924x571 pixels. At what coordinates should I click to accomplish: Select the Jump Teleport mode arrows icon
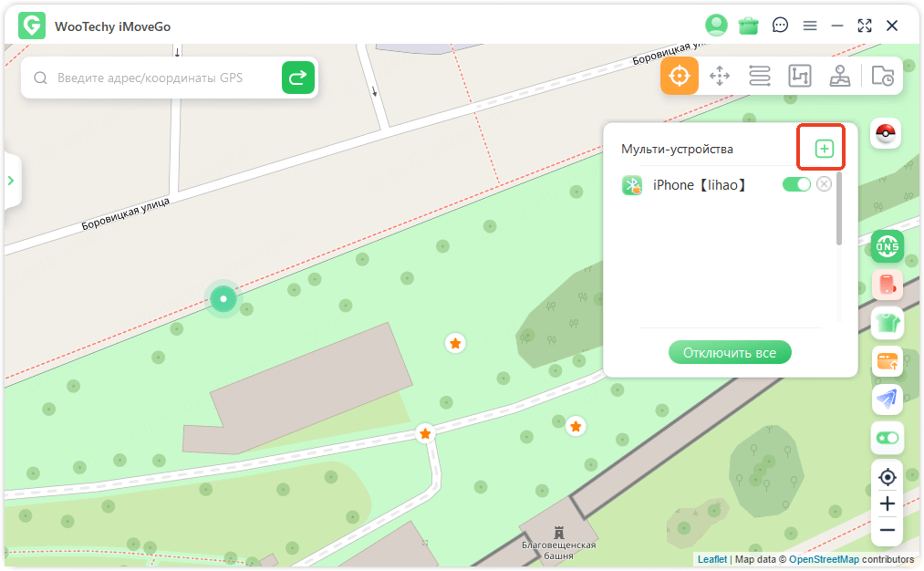tap(720, 76)
